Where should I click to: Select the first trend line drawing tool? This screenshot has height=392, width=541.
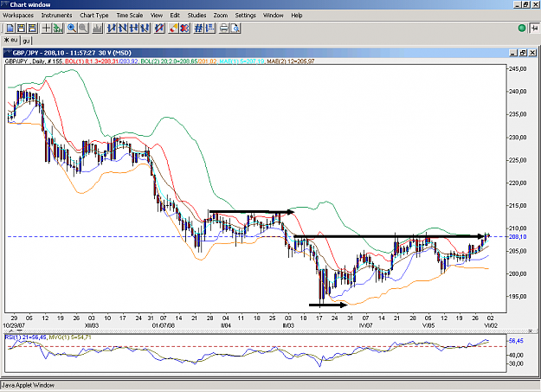(112, 29)
